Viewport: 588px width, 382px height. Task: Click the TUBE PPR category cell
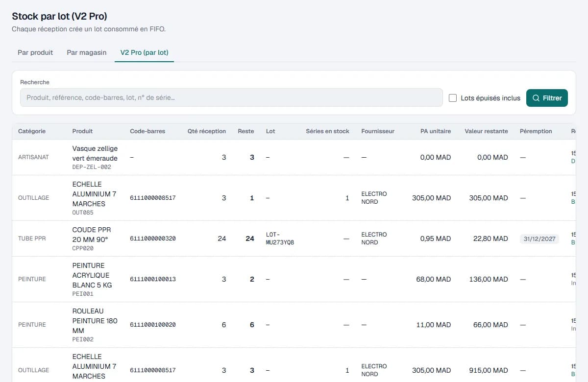pyautogui.click(x=32, y=239)
